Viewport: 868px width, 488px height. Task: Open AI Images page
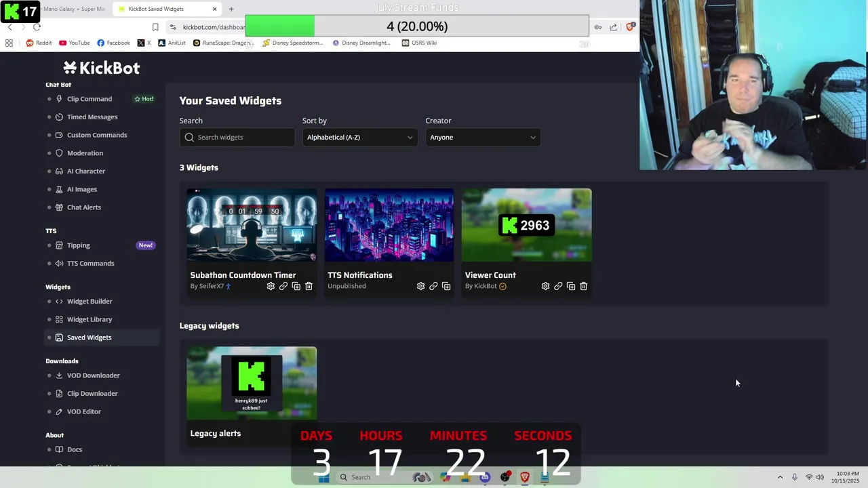[82, 190]
